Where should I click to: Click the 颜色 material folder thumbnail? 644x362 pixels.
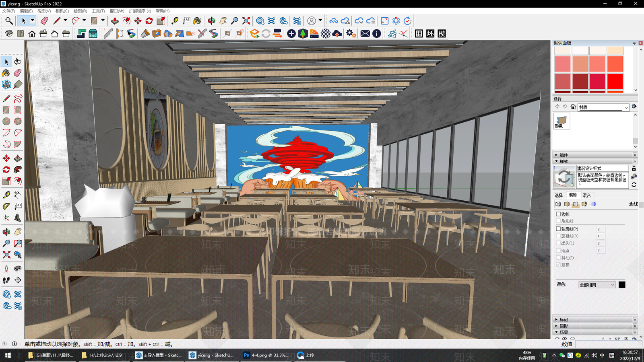[561, 121]
